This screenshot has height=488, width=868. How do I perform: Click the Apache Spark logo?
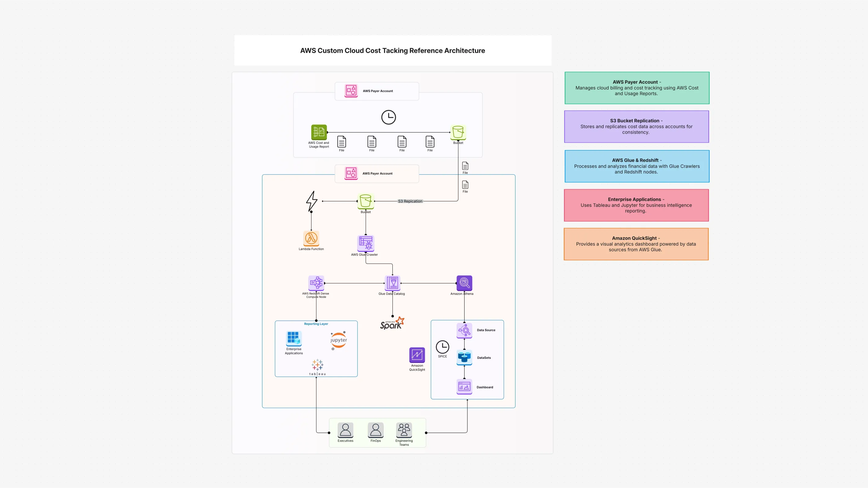(x=392, y=323)
